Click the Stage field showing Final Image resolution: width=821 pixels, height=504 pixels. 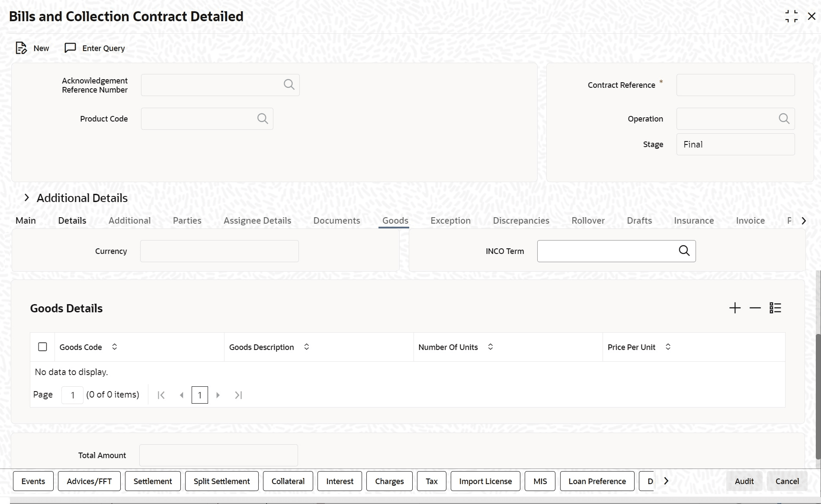735,144
